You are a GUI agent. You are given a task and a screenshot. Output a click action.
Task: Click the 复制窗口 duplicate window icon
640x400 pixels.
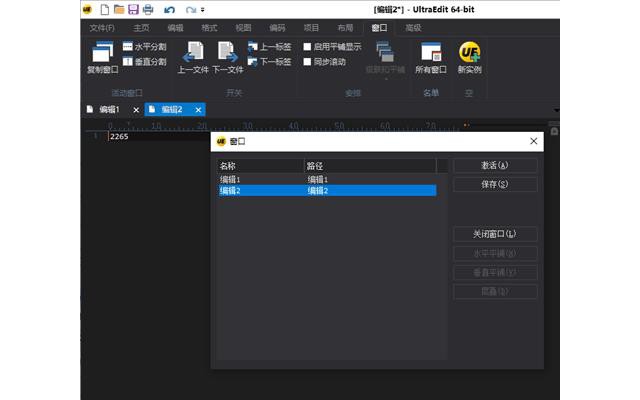[102, 57]
